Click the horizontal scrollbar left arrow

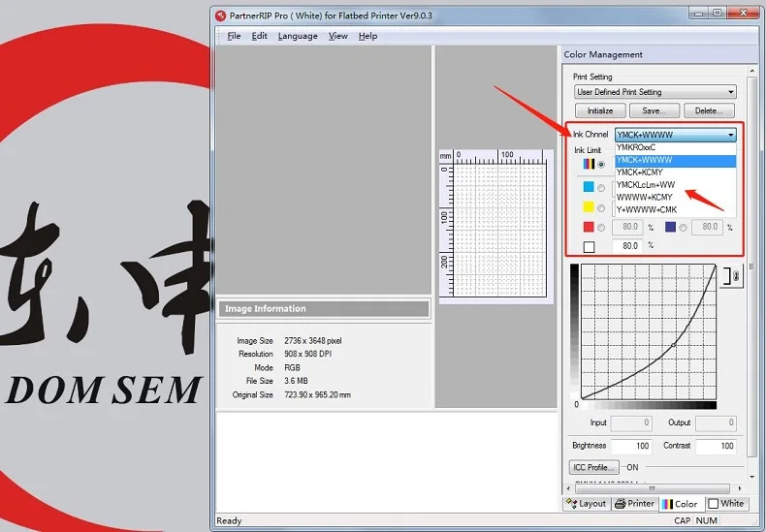568,488
